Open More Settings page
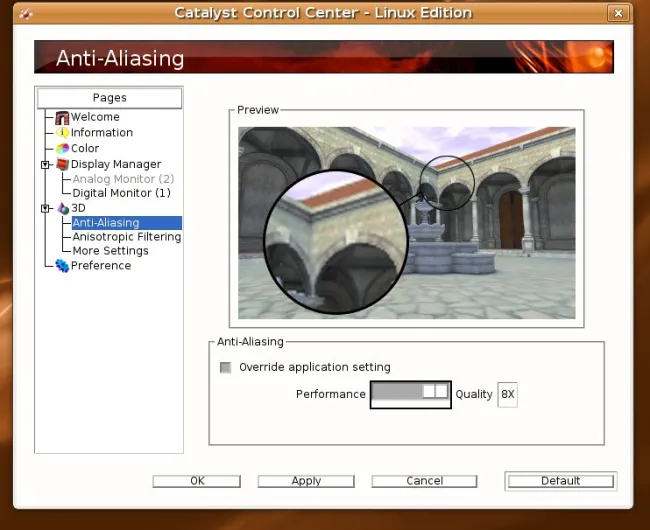The image size is (650, 530). (110, 251)
